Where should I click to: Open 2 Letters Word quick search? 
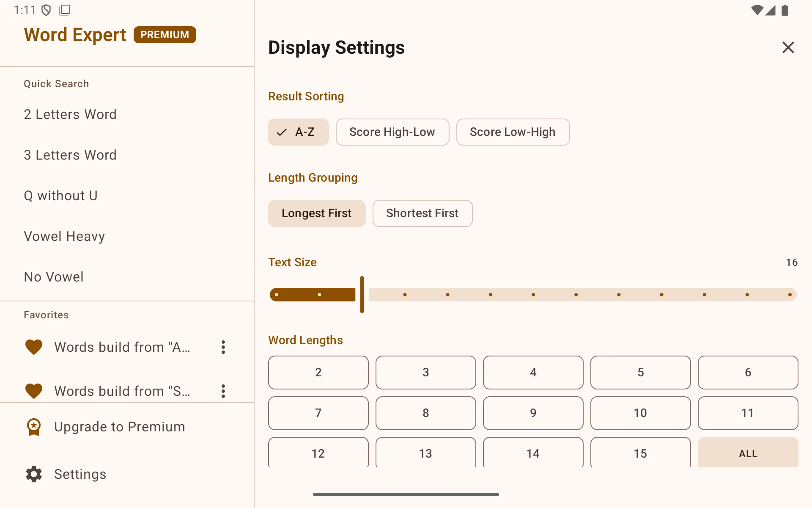[x=127, y=114]
